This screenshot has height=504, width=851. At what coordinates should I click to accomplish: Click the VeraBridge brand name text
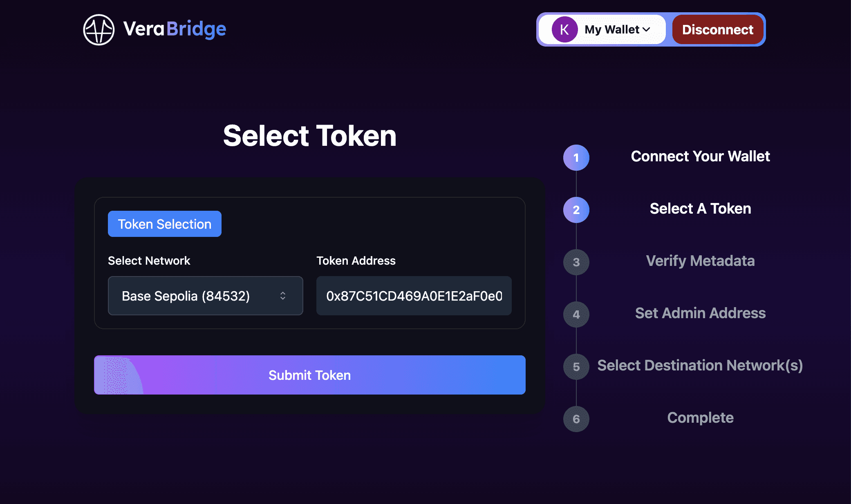[x=175, y=29]
